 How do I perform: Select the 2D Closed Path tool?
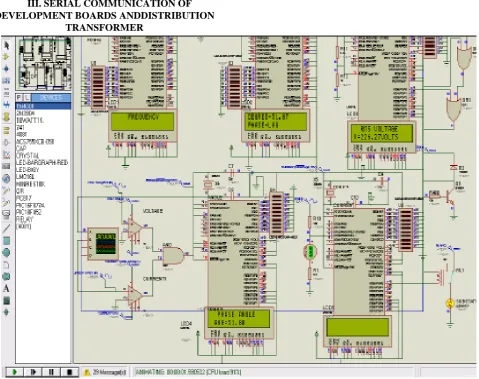[x=6, y=276]
